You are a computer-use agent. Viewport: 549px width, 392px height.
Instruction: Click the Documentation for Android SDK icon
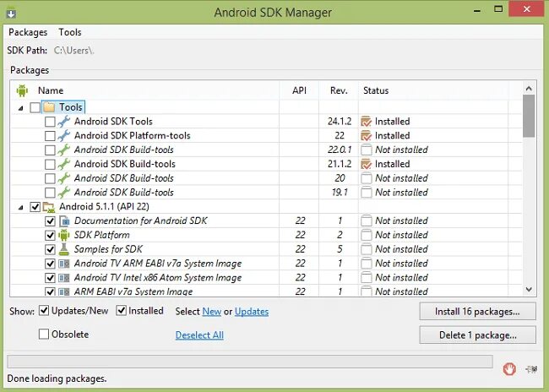pos(64,220)
